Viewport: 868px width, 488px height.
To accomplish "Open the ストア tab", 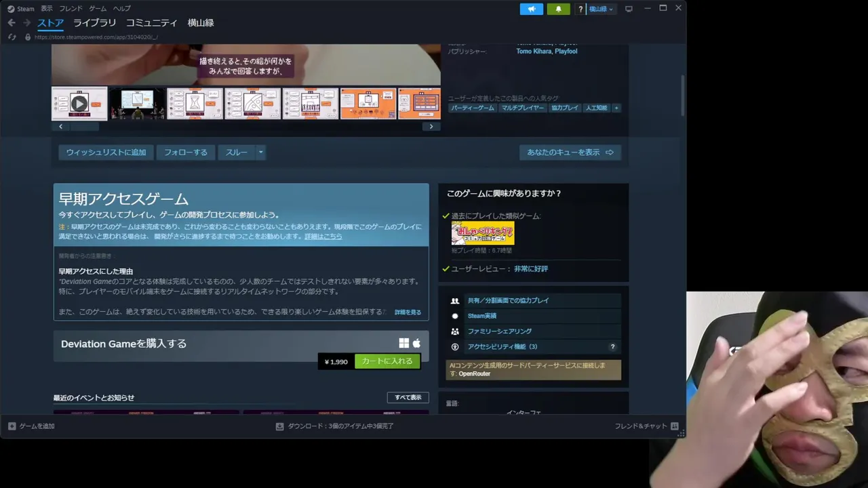I will pos(50,23).
